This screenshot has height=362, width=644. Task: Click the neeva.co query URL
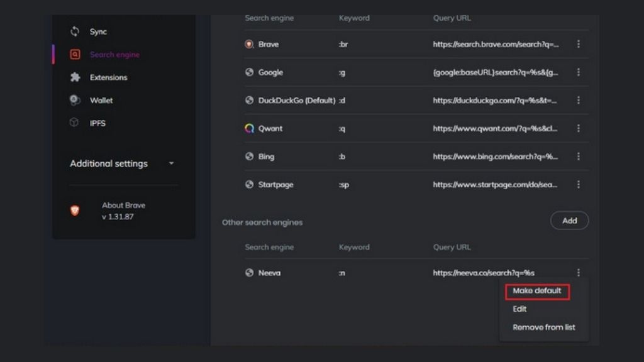[x=484, y=273]
